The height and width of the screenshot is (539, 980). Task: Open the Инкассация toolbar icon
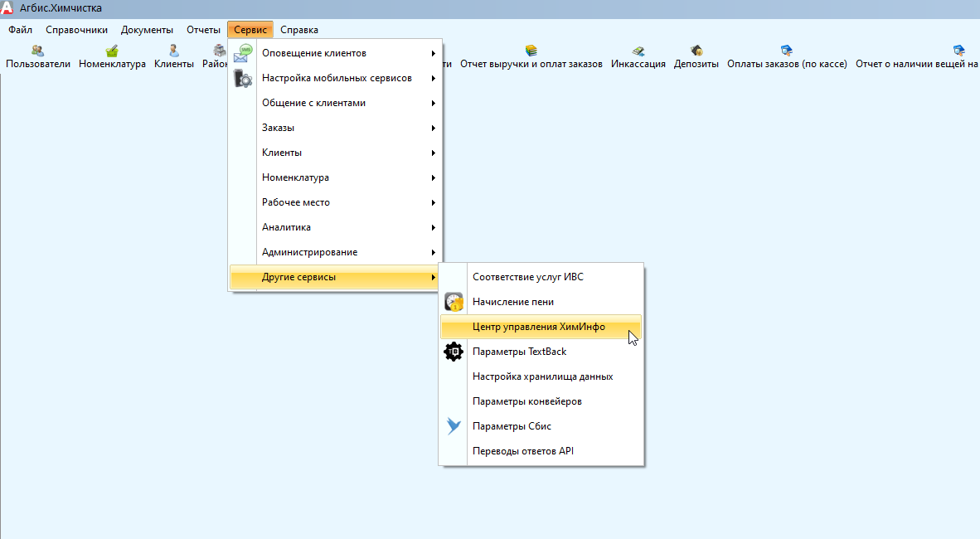(638, 51)
